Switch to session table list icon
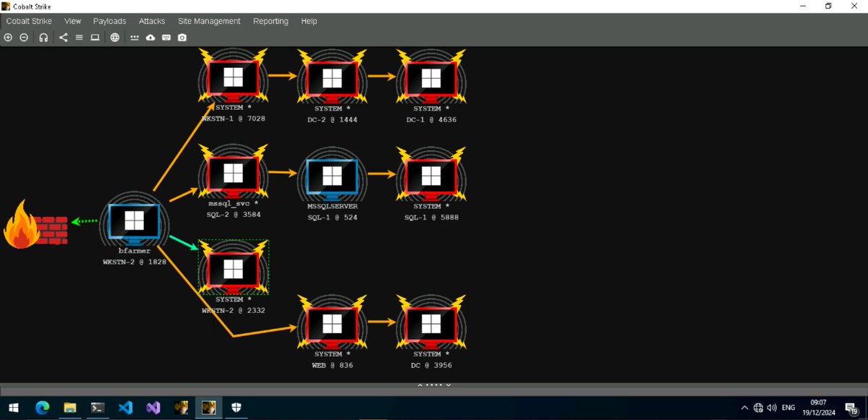Viewport: 868px width, 420px height. coord(79,38)
